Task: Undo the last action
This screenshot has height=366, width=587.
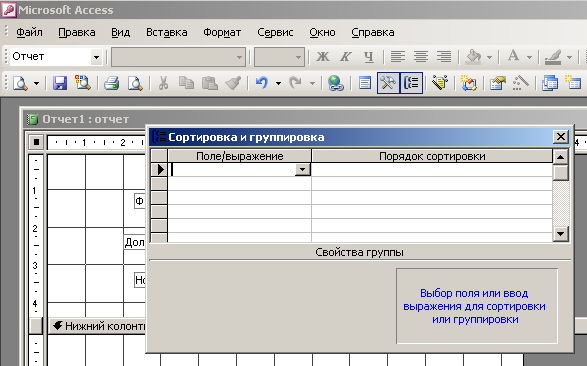Action: click(x=262, y=83)
